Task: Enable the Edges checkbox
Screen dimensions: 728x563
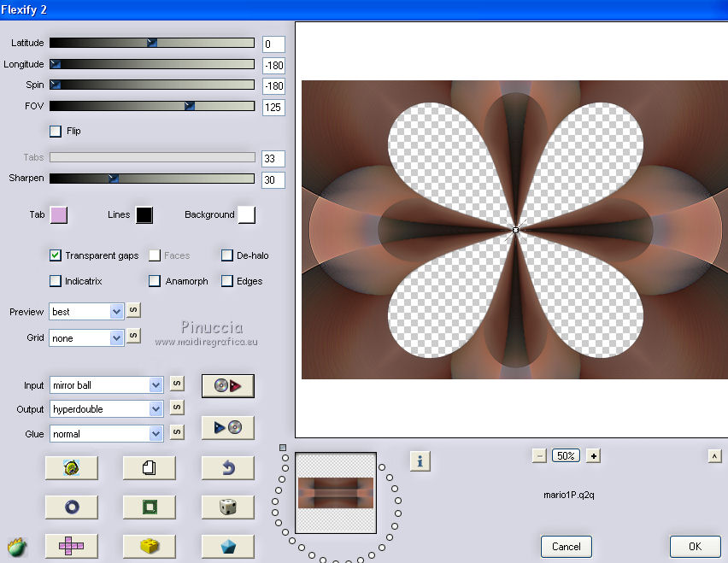Action: click(x=227, y=281)
